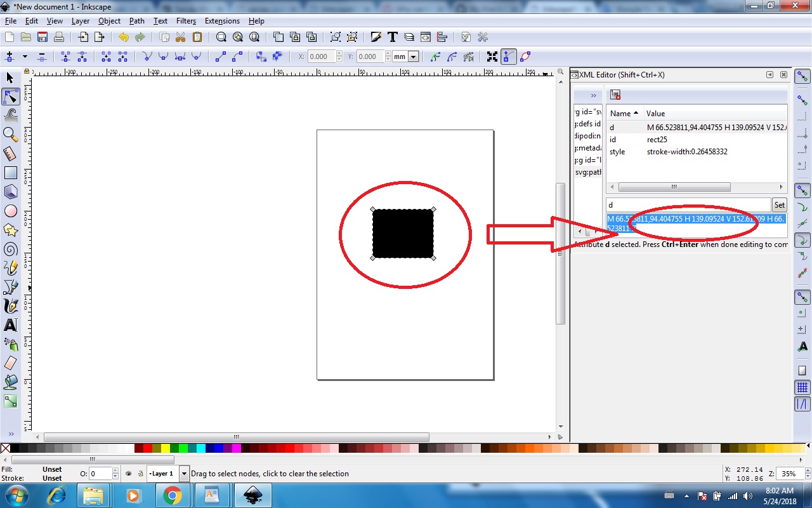Choose the Text tool in left toolbox

pos(10,325)
